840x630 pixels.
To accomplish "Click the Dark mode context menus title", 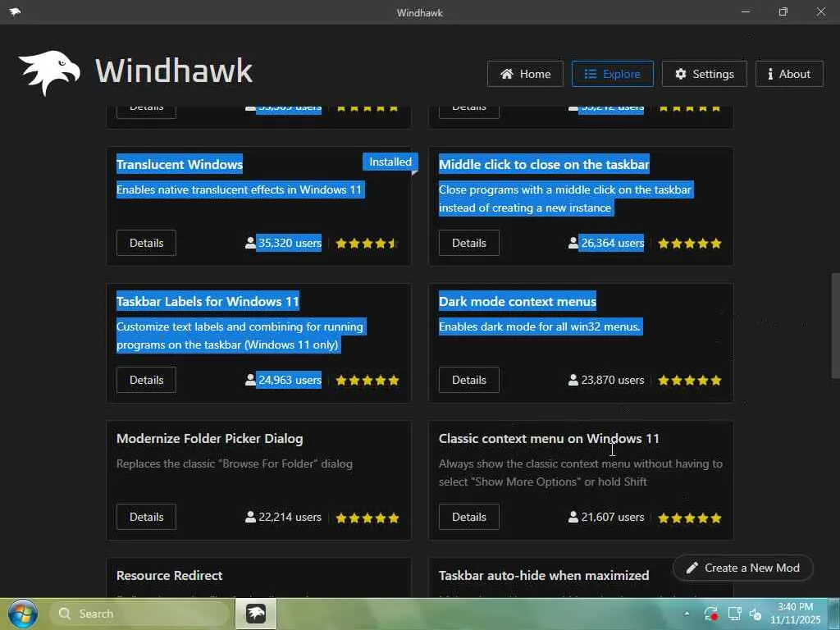I will (518, 302).
